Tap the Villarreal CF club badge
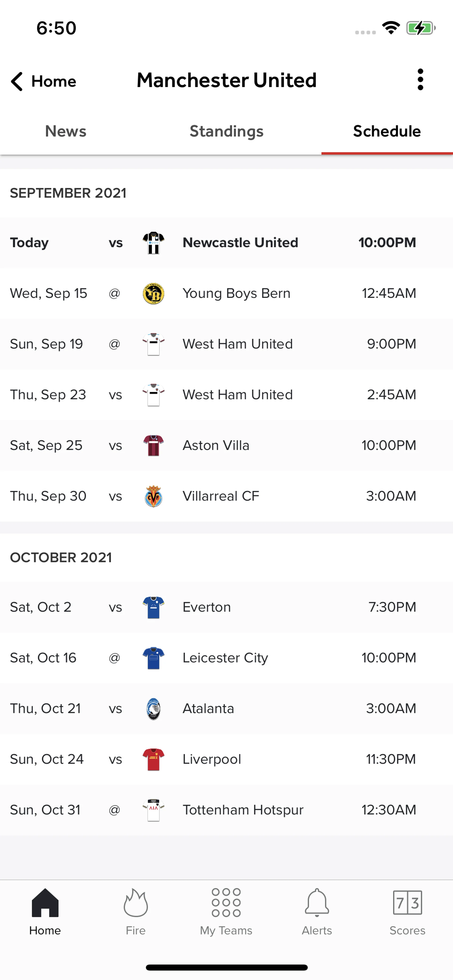This screenshot has height=980, width=453. pyautogui.click(x=153, y=496)
